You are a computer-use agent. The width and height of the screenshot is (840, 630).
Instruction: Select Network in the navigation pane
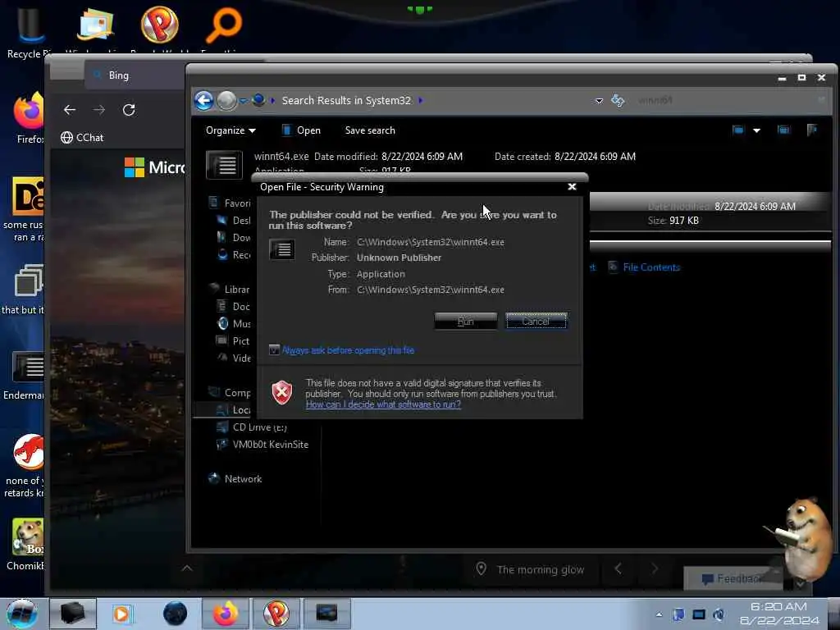pos(235,479)
